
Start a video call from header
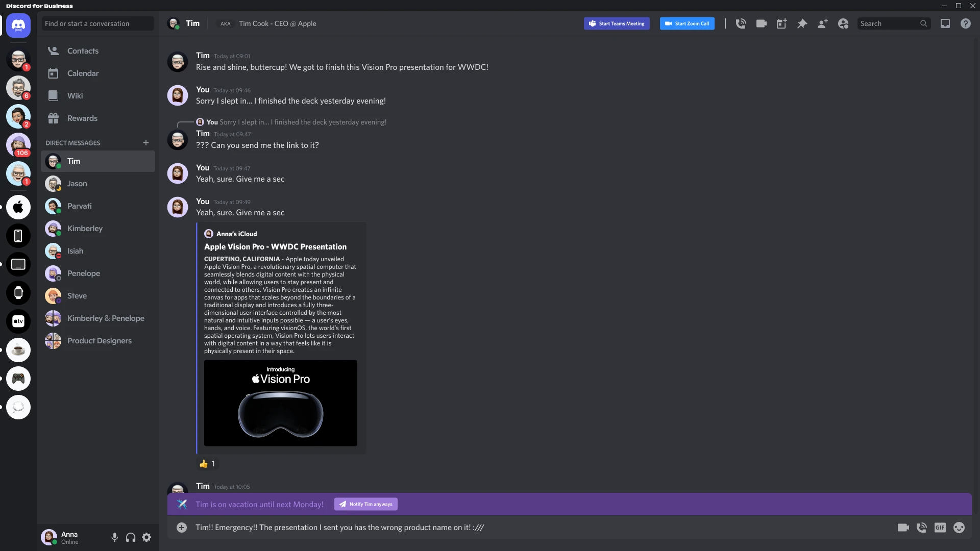[x=761, y=23]
